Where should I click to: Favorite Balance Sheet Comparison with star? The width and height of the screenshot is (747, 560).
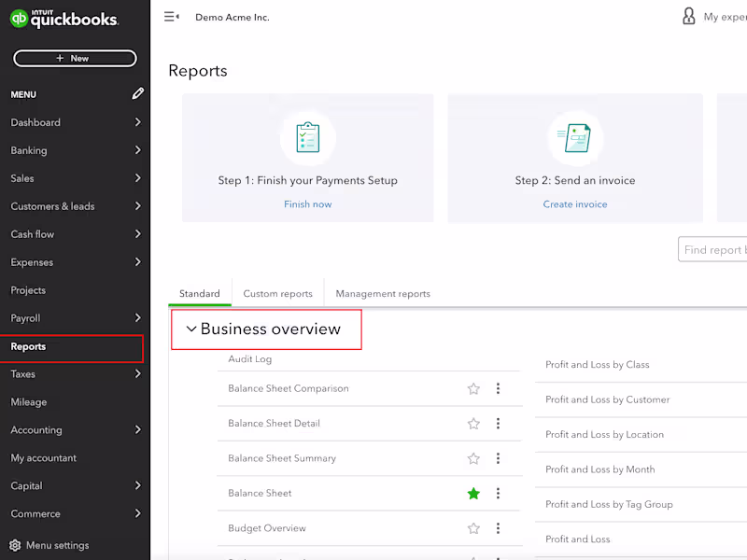[x=473, y=389]
